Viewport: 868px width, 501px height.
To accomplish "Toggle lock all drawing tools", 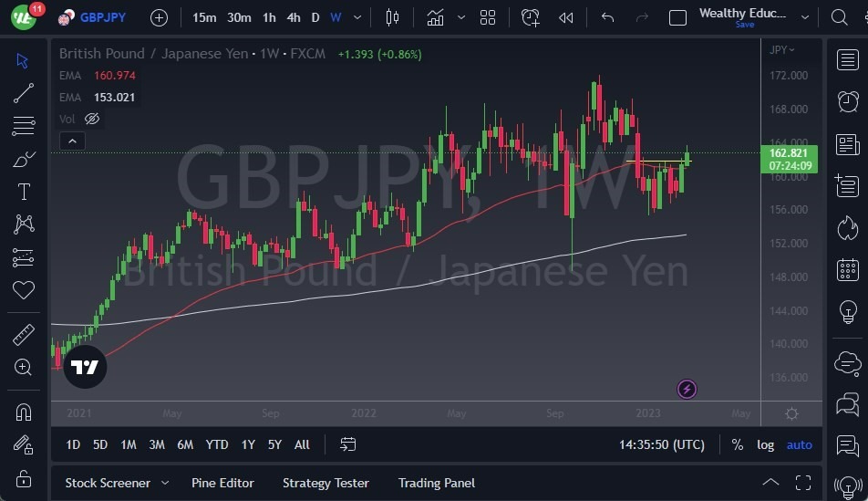I will point(24,478).
